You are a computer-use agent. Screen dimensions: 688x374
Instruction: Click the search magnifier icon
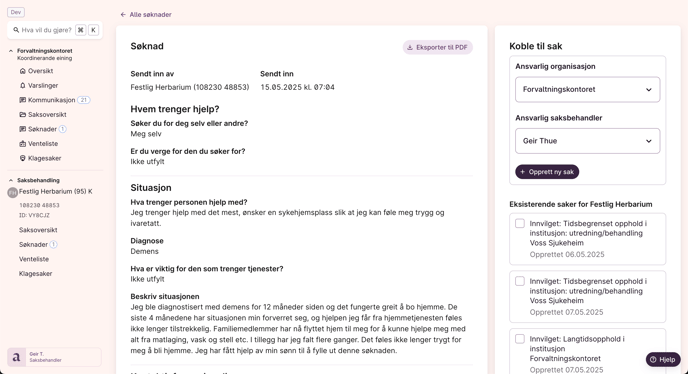coord(16,30)
